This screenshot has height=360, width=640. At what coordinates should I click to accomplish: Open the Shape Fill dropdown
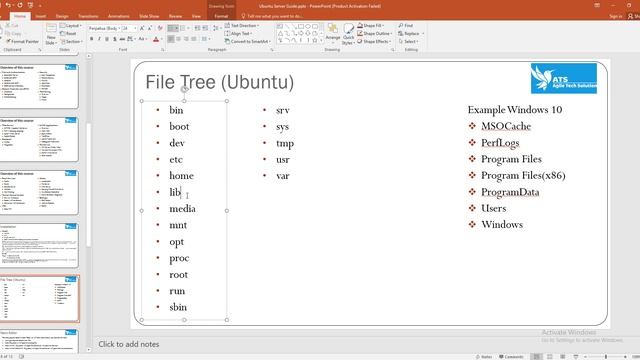click(371, 25)
